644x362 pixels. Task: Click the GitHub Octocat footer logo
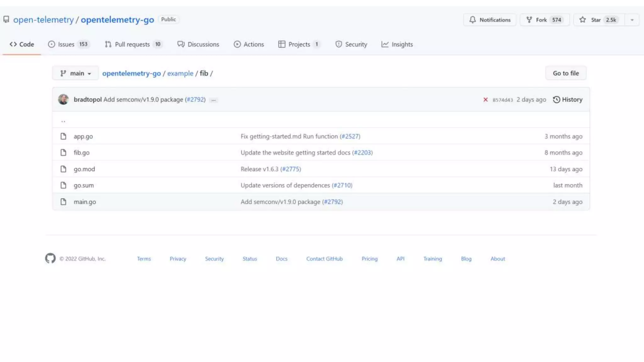coord(50,258)
